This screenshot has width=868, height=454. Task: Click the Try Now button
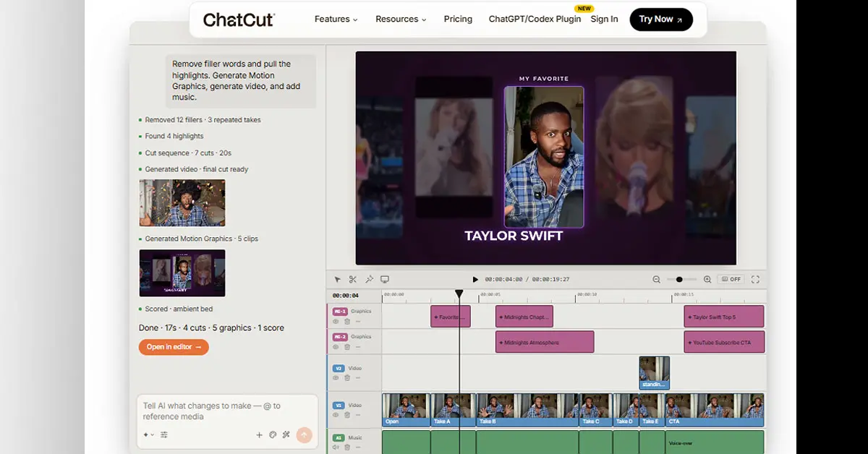coord(661,20)
